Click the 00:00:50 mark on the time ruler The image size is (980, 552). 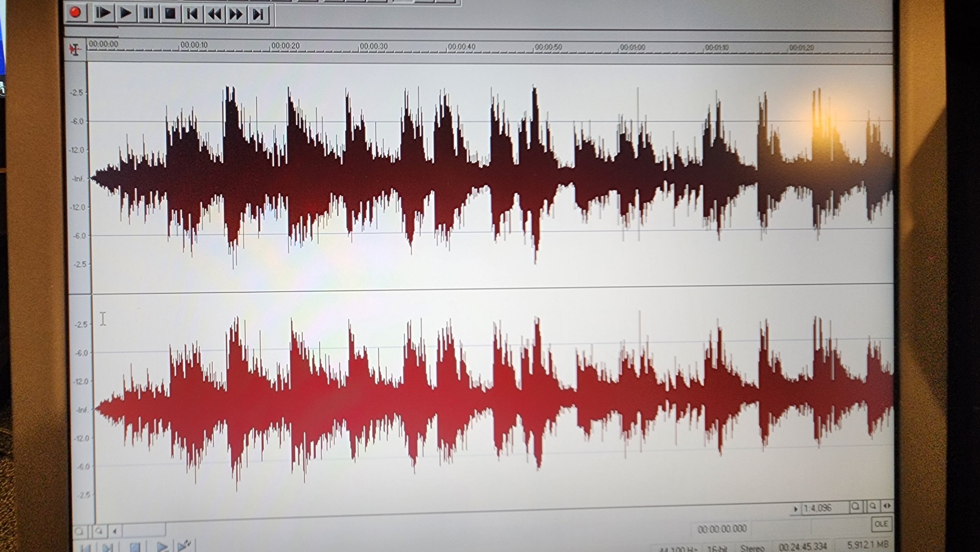click(548, 47)
